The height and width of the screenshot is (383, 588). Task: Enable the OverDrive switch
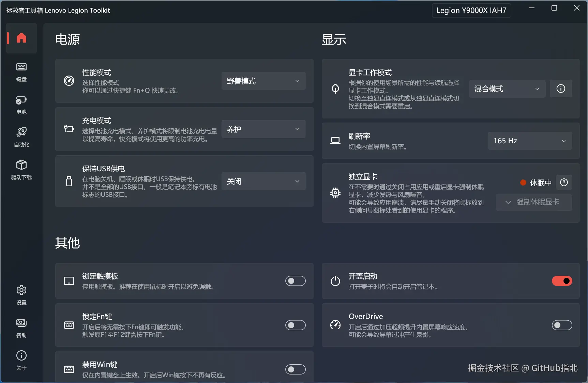[x=562, y=325]
